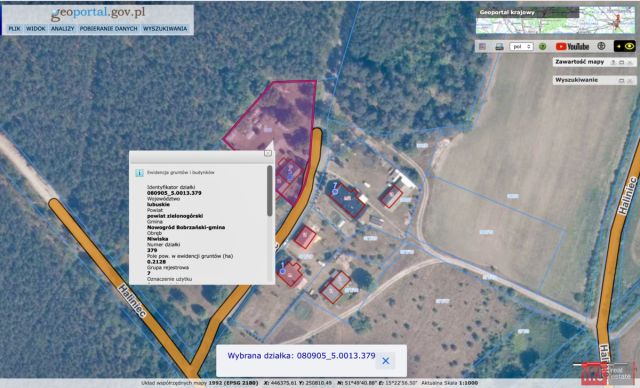Click the printer icon in the toolbar
This screenshot has width=640, height=388.
click(x=499, y=47)
